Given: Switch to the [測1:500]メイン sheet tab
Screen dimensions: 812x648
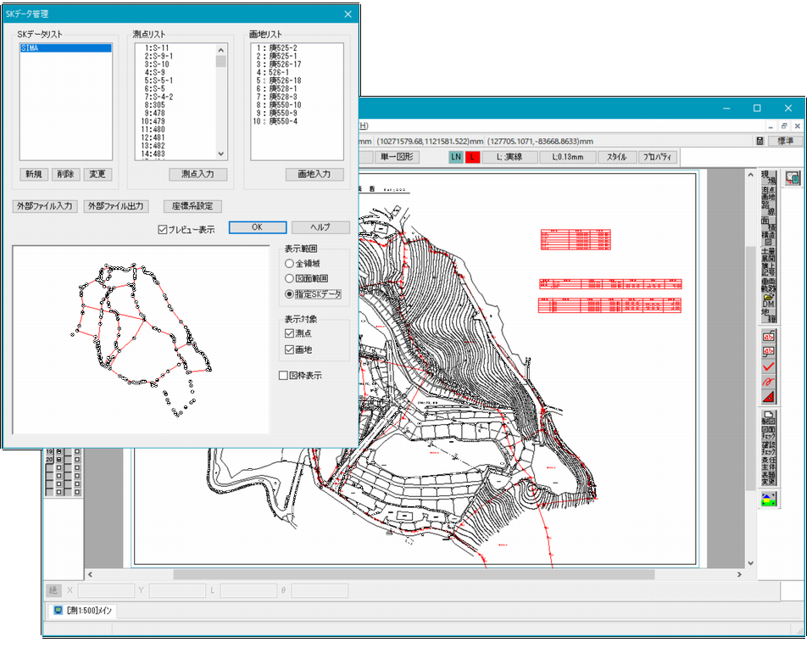Looking at the screenshot, I should pyautogui.click(x=83, y=610).
